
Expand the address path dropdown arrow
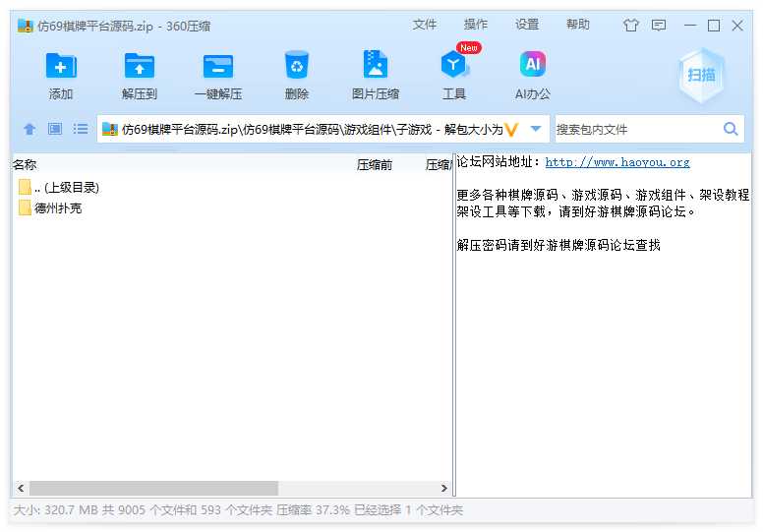pos(536,129)
